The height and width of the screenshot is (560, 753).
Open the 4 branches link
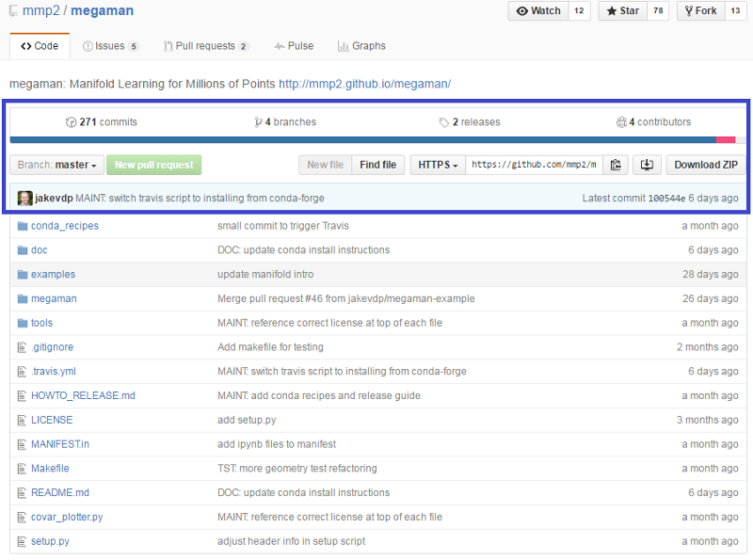click(x=285, y=122)
